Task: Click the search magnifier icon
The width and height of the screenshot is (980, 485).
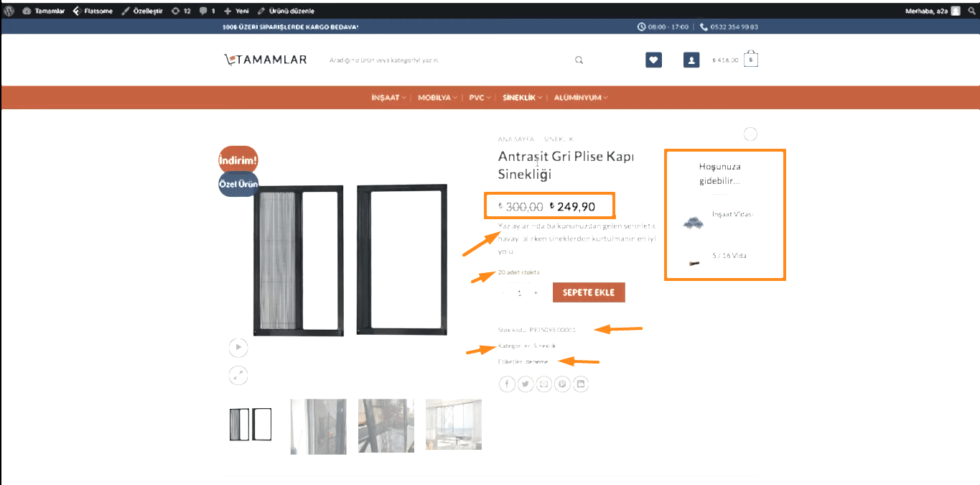Action: (579, 60)
